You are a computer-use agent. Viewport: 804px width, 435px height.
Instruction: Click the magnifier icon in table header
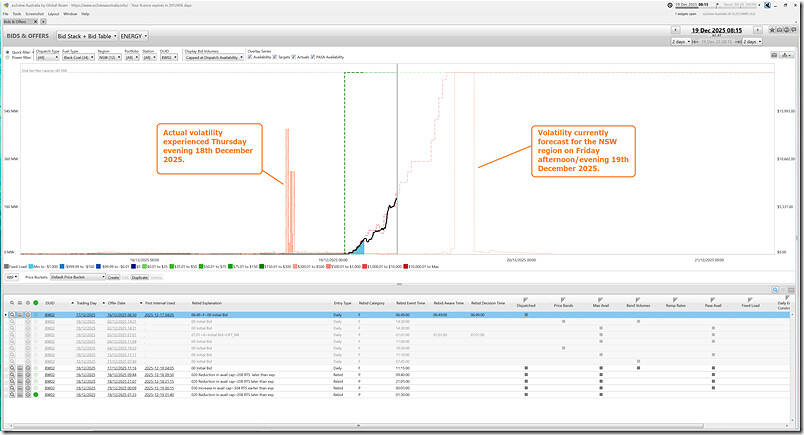pos(14,301)
